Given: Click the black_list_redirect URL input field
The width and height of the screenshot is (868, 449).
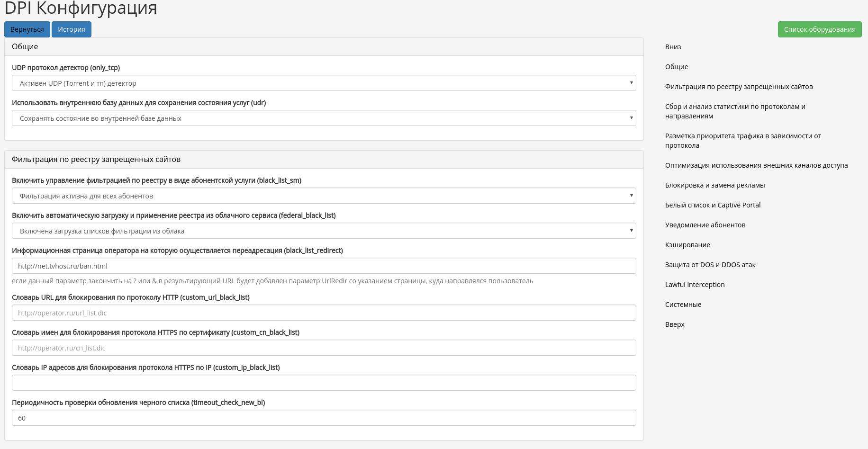Looking at the screenshot, I should (324, 266).
